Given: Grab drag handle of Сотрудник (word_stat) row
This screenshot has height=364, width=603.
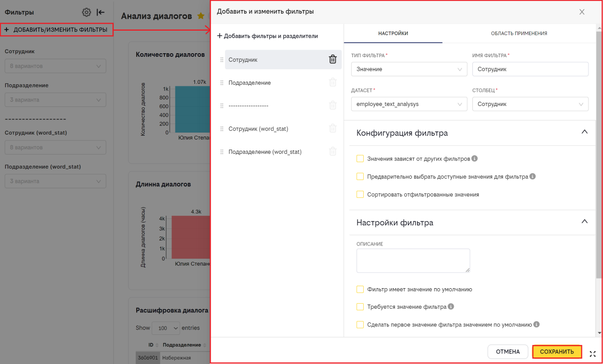Looking at the screenshot, I should (x=222, y=129).
